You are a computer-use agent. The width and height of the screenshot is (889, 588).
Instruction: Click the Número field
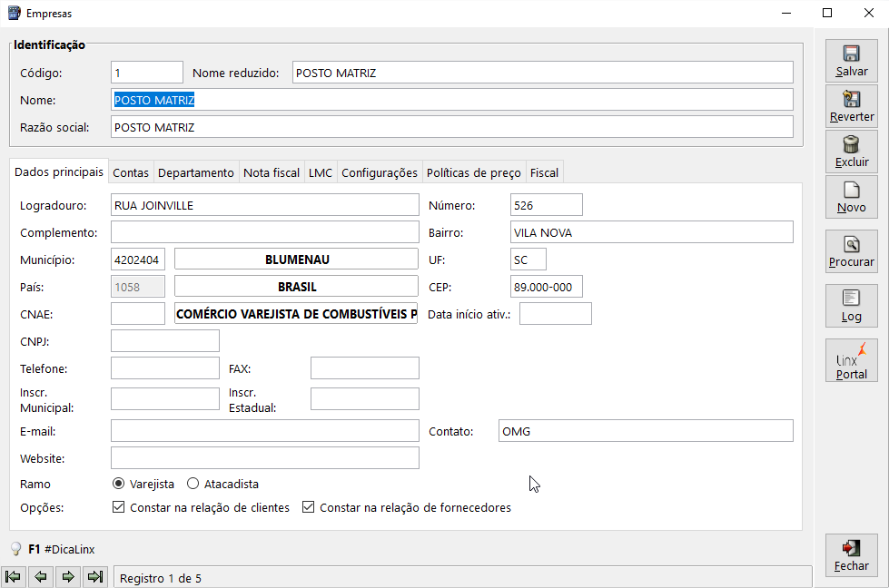pos(546,205)
